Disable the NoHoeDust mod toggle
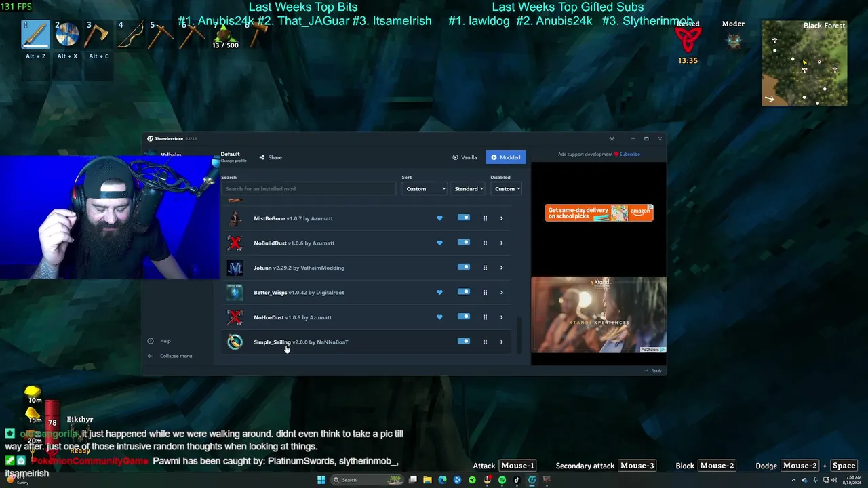The height and width of the screenshot is (488, 868). [463, 317]
